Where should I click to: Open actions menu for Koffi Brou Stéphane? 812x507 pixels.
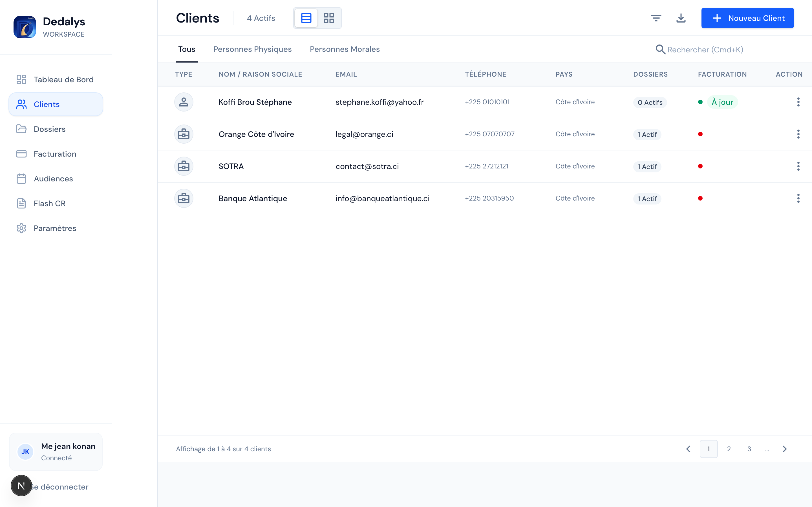pyautogui.click(x=798, y=102)
